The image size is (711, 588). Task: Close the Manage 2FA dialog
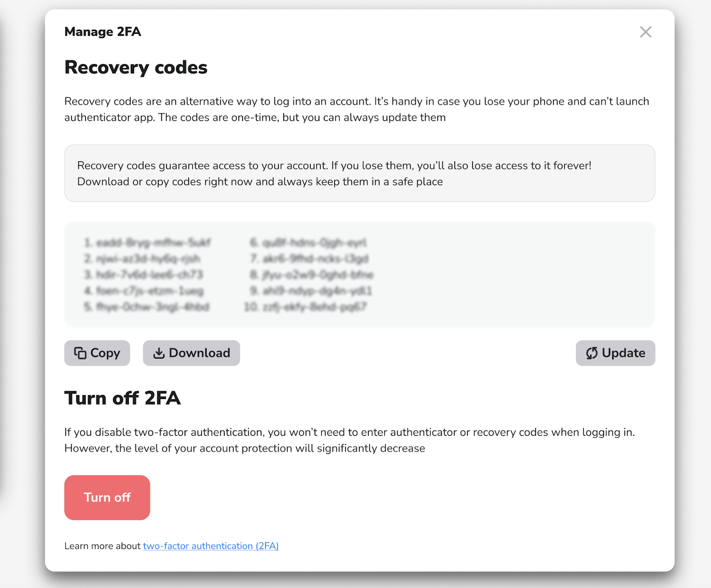point(645,32)
